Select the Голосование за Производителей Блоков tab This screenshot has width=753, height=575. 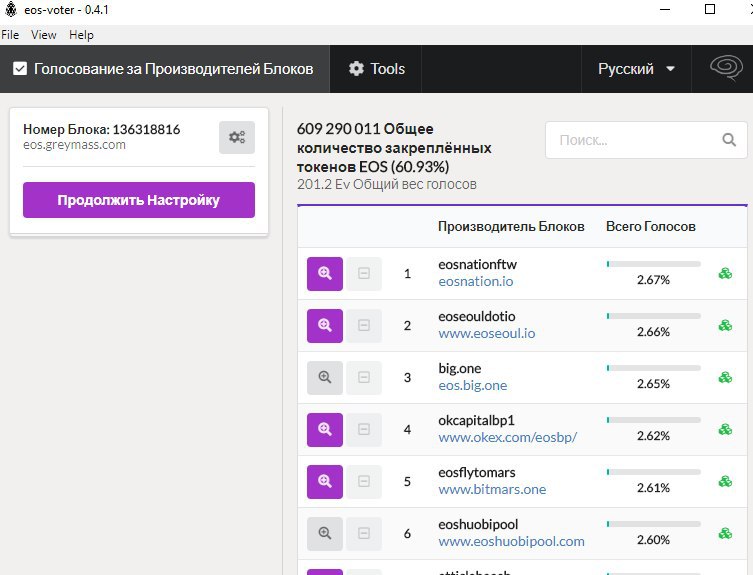point(165,69)
